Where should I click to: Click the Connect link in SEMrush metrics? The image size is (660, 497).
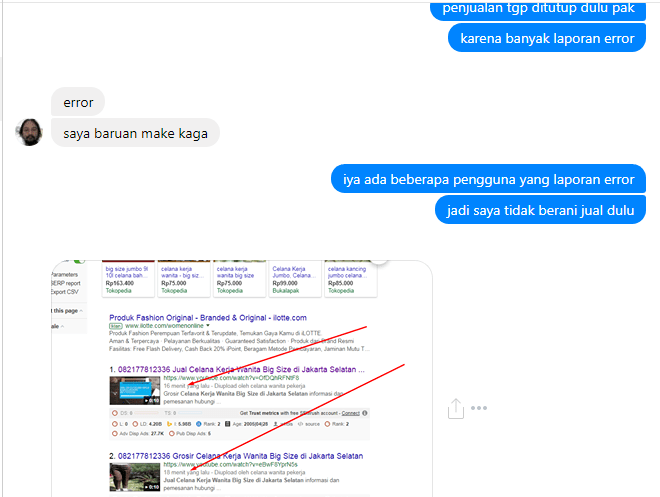[351, 413]
